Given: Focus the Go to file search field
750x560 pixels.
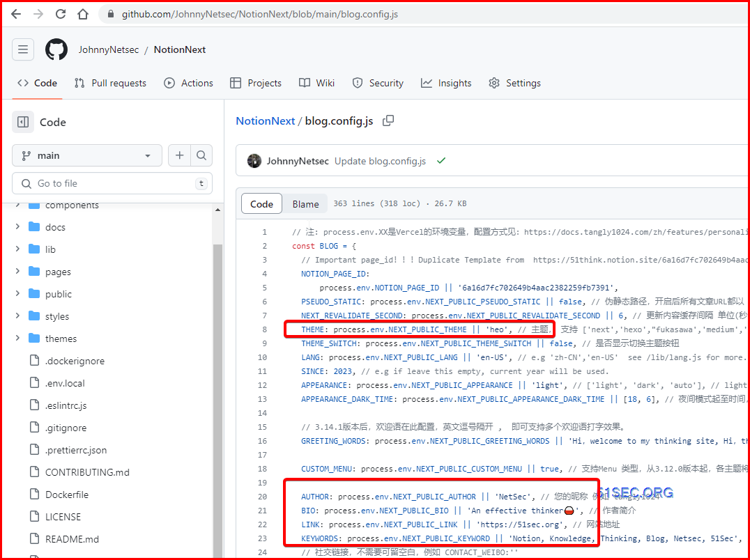Looking at the screenshot, I should (x=112, y=183).
